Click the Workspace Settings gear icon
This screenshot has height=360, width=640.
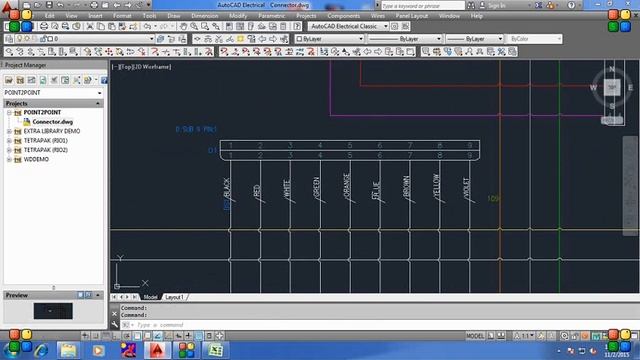click(395, 27)
